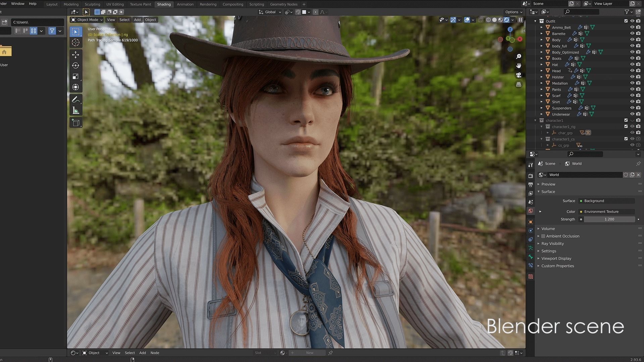Adjust the world Strength slider
Screen dimensions: 644x362
(x=609, y=219)
